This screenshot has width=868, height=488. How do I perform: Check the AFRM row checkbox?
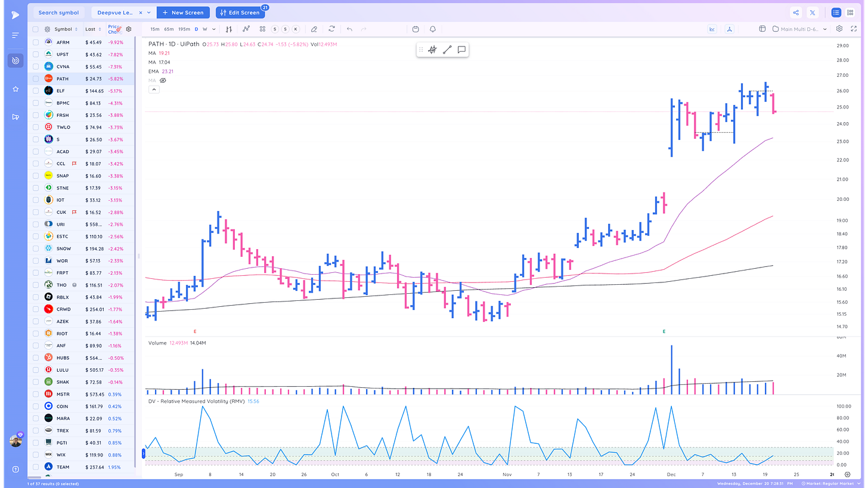pos(36,42)
